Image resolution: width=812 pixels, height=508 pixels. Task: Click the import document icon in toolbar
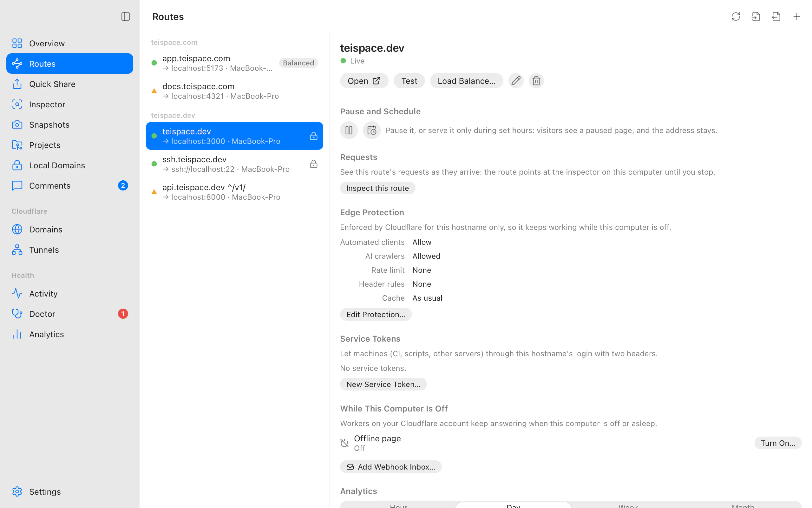pos(756,17)
